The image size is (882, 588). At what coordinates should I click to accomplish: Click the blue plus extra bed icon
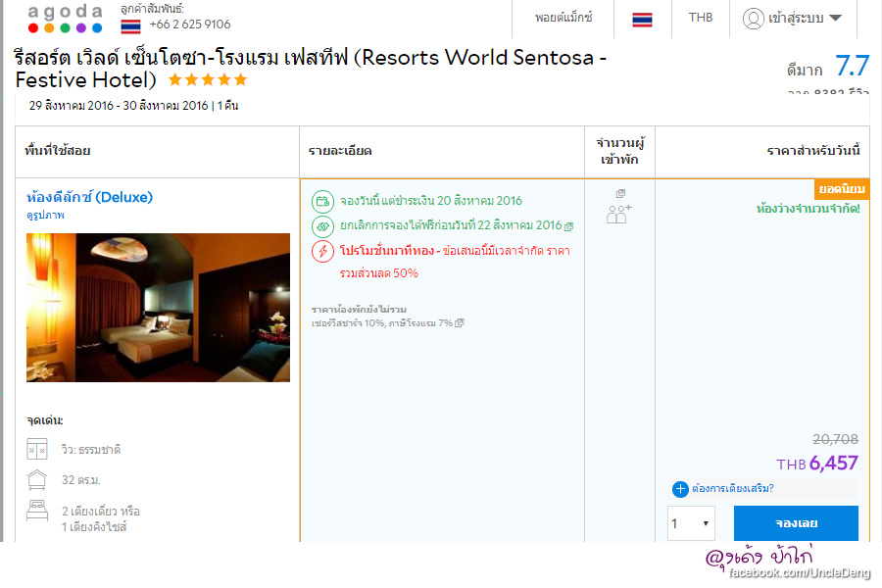[680, 489]
